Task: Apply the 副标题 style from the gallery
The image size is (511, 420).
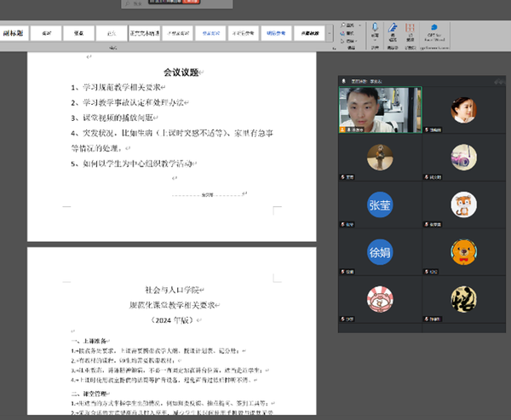Action: (13, 33)
